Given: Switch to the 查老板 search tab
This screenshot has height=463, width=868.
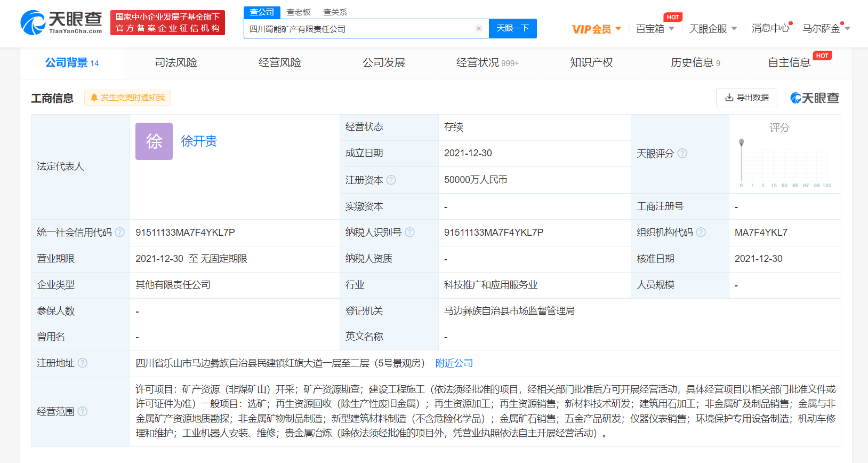Looking at the screenshot, I should pos(299,12).
